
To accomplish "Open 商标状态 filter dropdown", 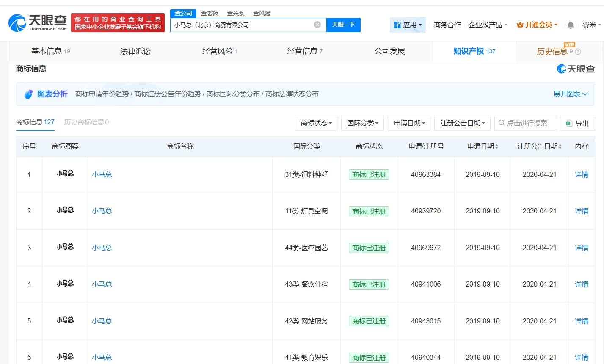I will (x=316, y=123).
